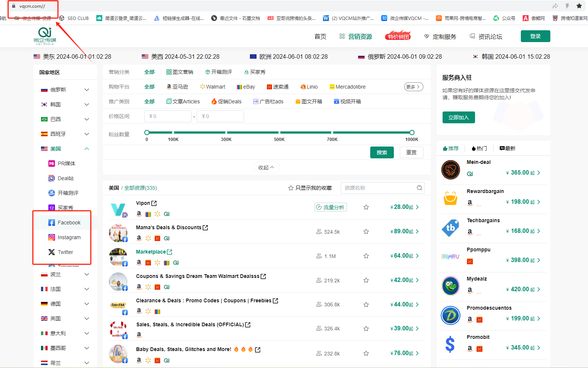Click the minimum price input field

[x=168, y=116]
